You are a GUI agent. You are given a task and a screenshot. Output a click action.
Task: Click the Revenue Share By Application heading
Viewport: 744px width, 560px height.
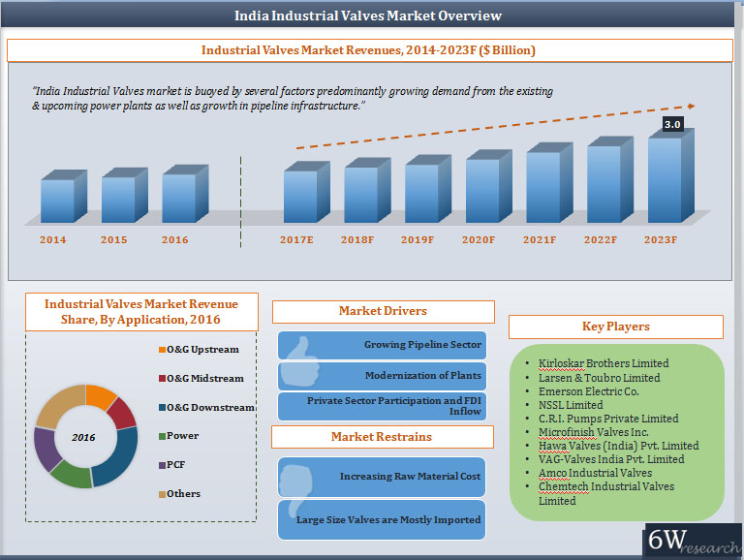pyautogui.click(x=141, y=312)
